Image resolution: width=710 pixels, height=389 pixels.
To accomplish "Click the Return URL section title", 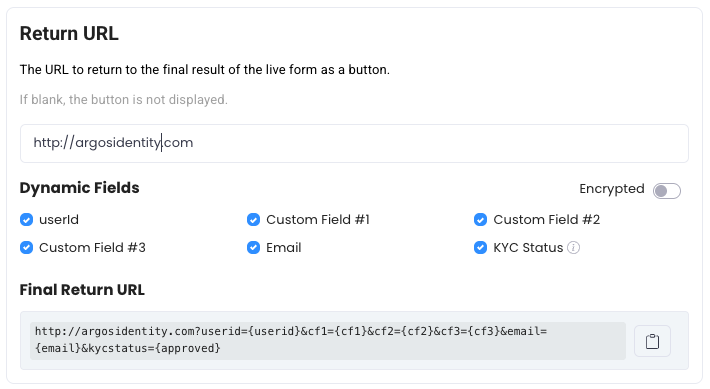I will [x=69, y=34].
